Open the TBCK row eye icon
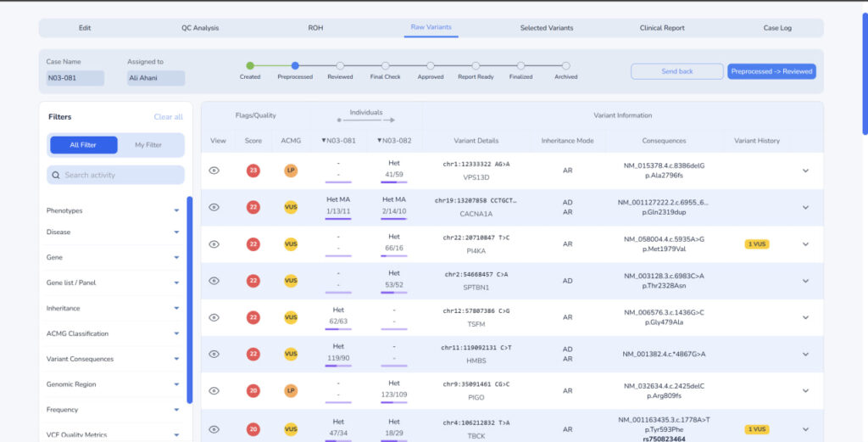The height and width of the screenshot is (442, 868). pos(214,429)
